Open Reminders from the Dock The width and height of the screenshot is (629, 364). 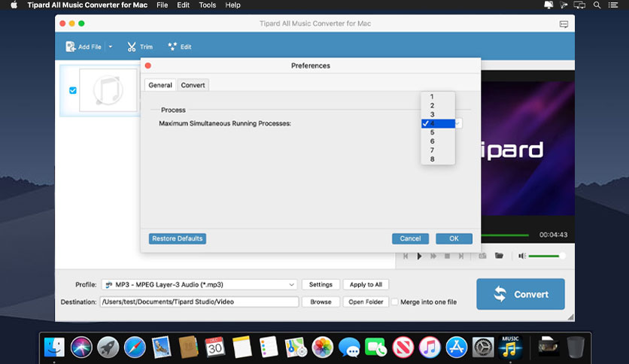tap(269, 347)
